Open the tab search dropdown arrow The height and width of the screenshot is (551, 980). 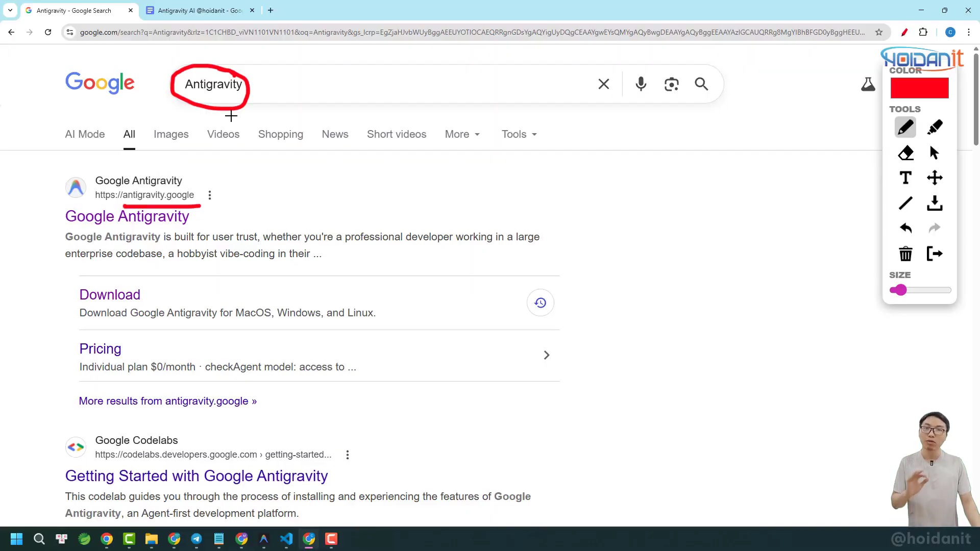(x=10, y=10)
